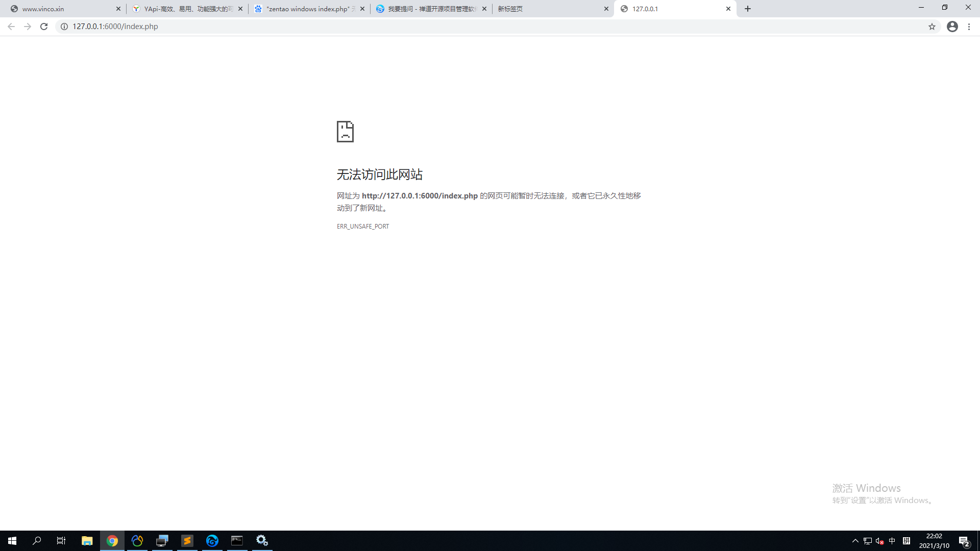Open the notification center icon
This screenshot has height=551, width=980.
click(x=964, y=541)
